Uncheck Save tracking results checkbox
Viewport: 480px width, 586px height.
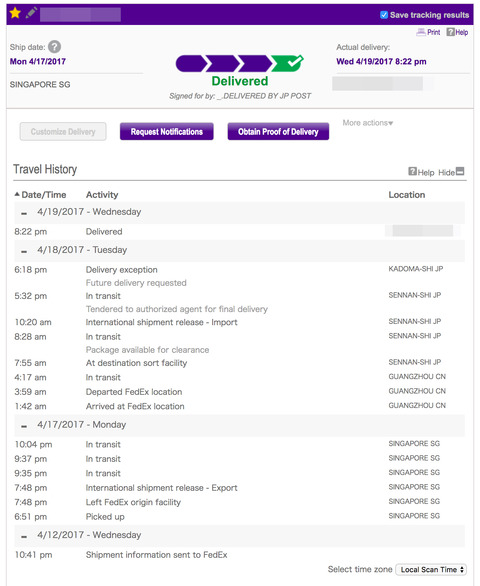coord(384,15)
